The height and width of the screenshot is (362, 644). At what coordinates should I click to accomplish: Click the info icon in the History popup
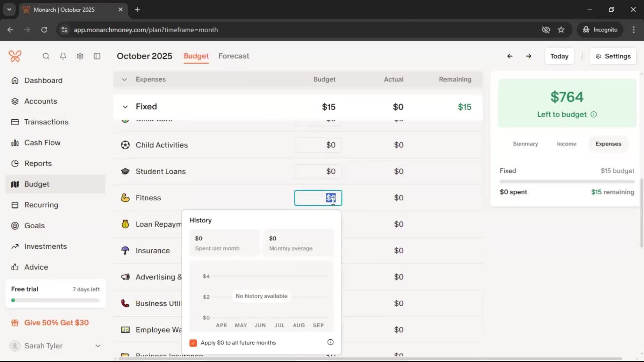click(x=330, y=342)
